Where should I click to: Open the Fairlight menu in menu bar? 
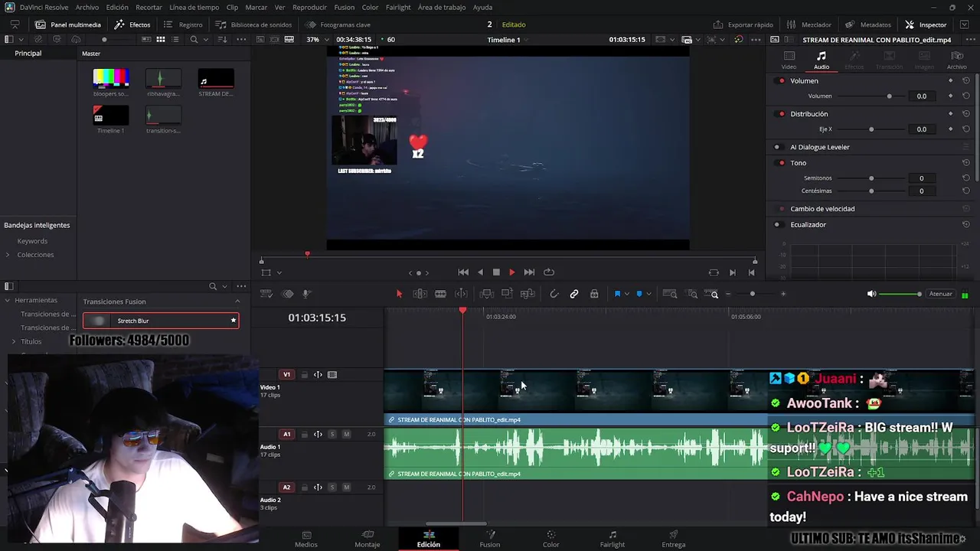398,7
